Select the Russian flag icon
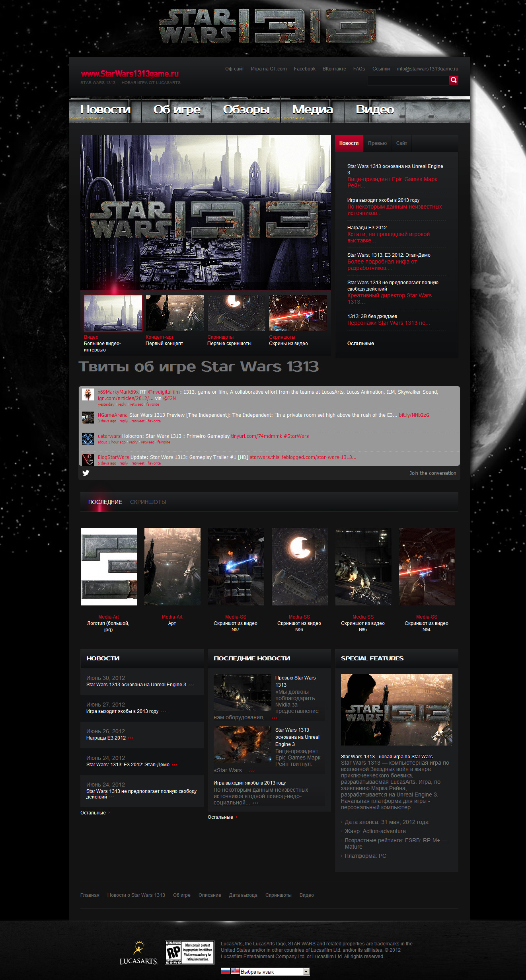526x980 pixels. (226, 971)
